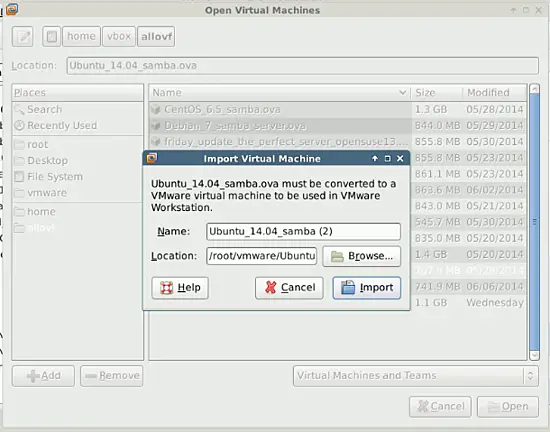Viewport: 550px width, 432px height.
Task: Click the 861.1 MB size cell
Action: point(437,174)
